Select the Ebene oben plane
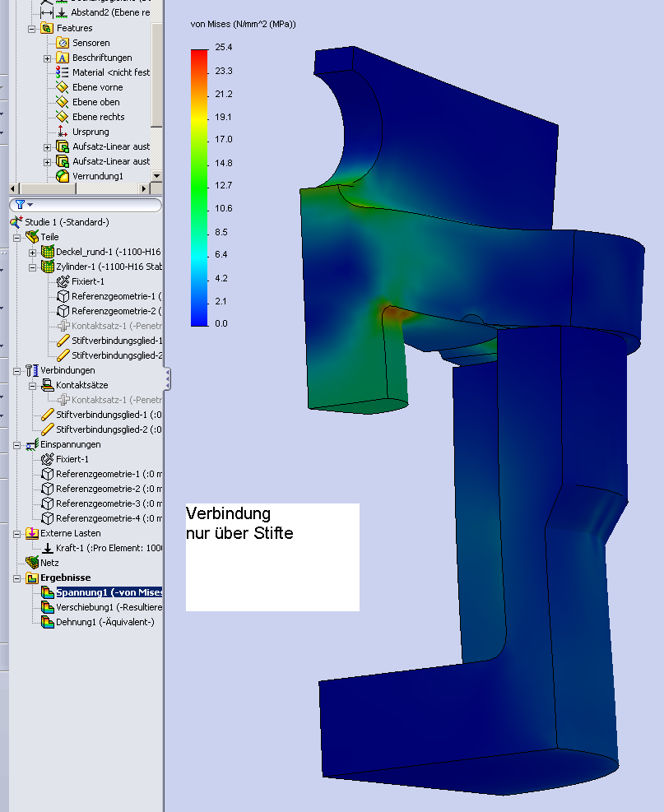The height and width of the screenshot is (812, 664). coord(95,102)
